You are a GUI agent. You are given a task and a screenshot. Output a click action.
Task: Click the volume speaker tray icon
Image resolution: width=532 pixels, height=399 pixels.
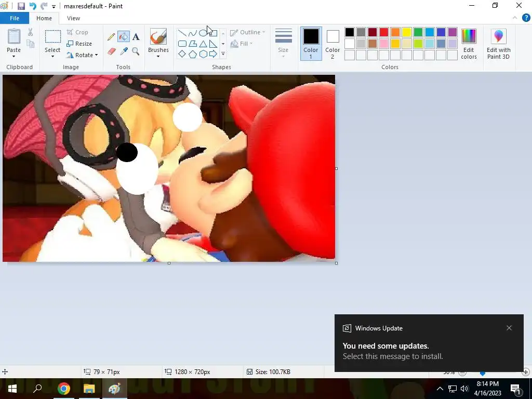(x=464, y=389)
